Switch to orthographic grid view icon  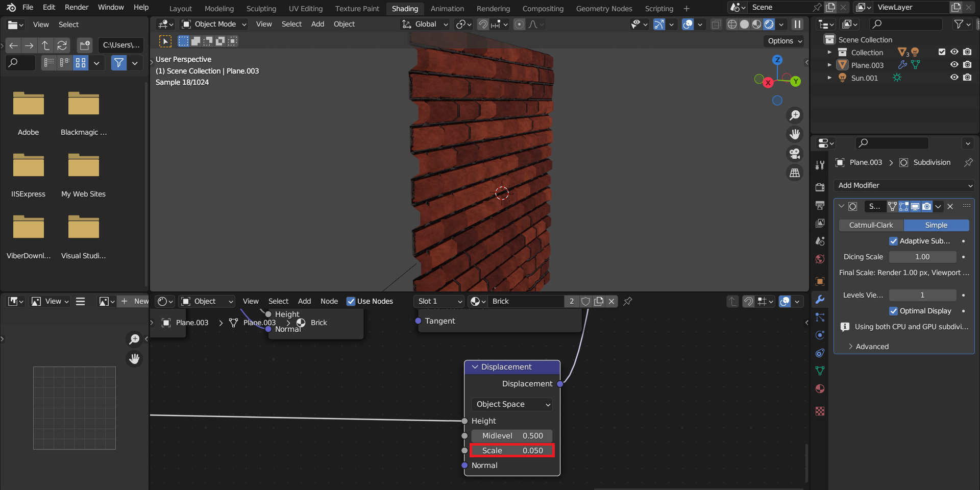(x=795, y=173)
